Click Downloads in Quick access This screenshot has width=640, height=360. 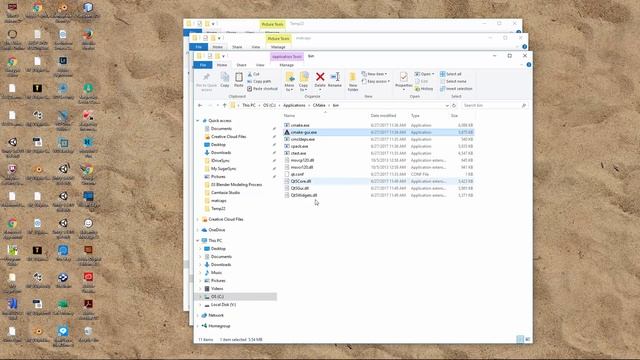click(221, 153)
